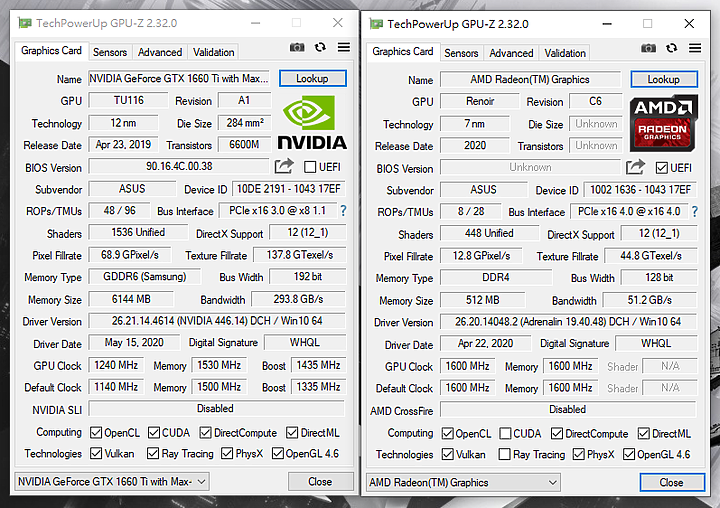Toggle OpenCL checkbox in the NVIDIA window

(x=96, y=433)
